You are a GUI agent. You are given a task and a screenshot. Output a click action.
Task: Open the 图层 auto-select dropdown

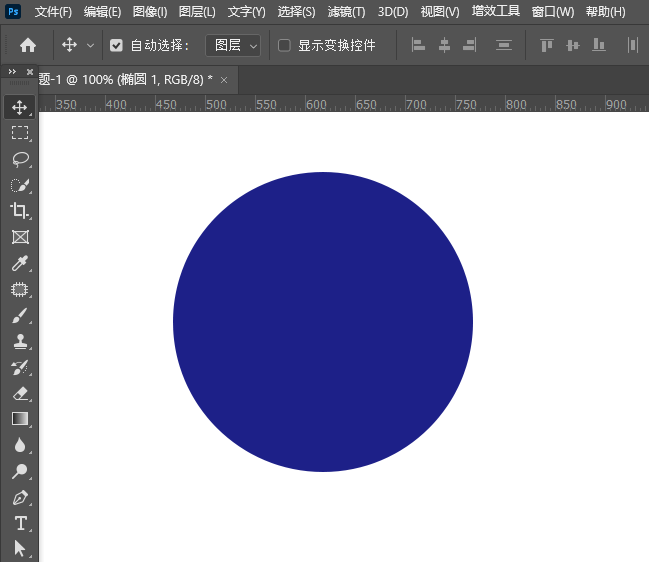point(233,45)
